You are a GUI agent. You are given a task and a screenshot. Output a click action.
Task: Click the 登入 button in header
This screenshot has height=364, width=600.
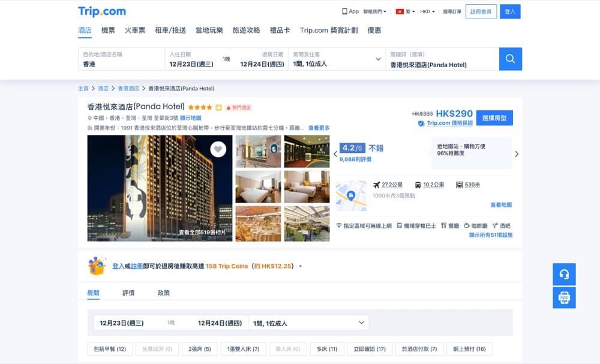(x=510, y=11)
